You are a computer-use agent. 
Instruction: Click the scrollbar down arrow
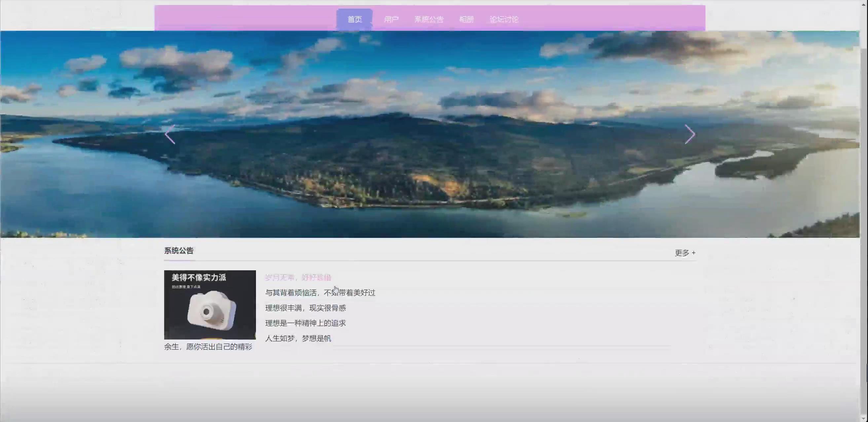tap(864, 418)
